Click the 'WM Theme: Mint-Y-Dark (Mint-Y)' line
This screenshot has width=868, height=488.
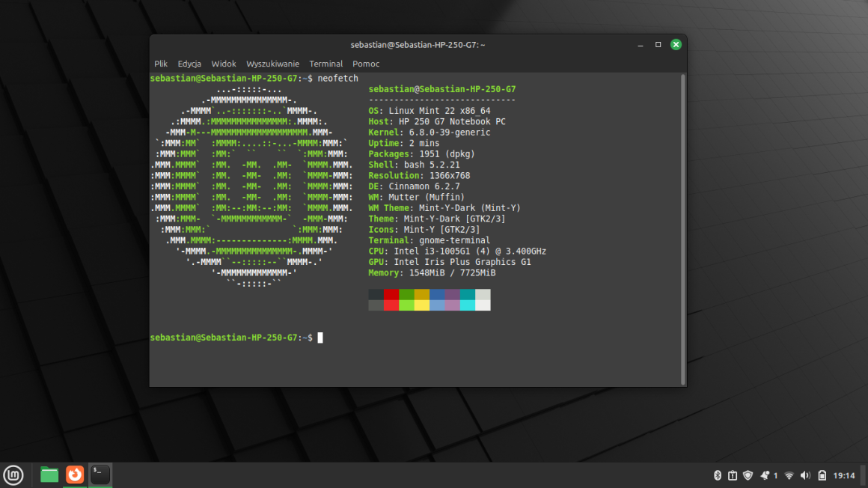click(x=444, y=208)
